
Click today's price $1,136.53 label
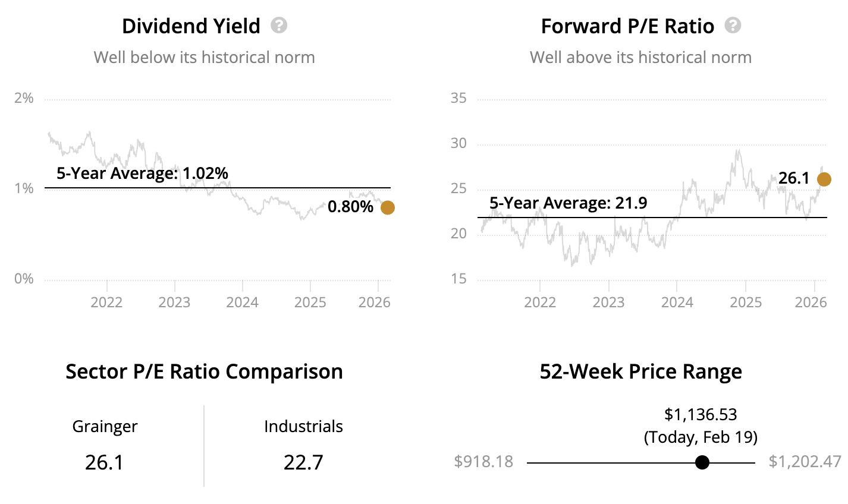(x=701, y=414)
